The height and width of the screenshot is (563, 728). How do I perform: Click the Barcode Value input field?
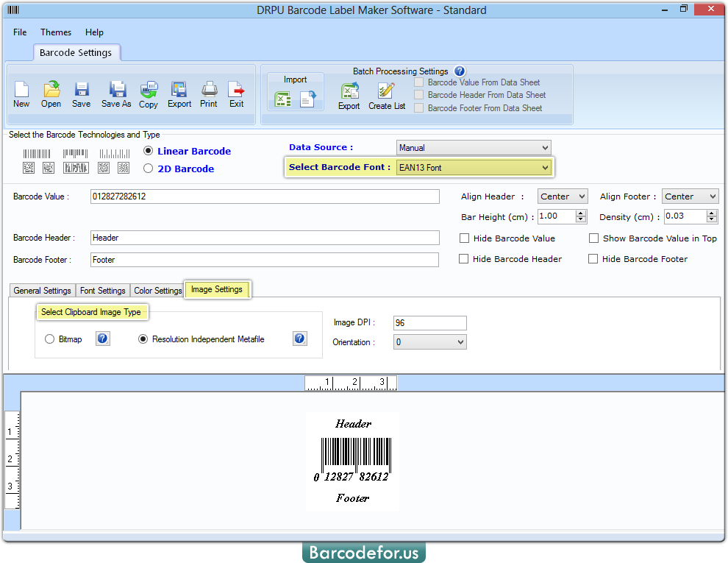pyautogui.click(x=265, y=196)
